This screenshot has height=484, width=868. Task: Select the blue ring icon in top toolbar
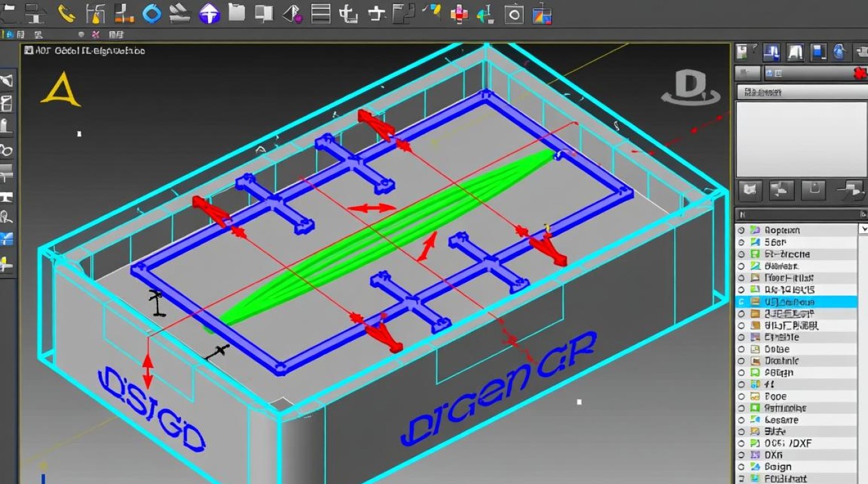coord(152,13)
